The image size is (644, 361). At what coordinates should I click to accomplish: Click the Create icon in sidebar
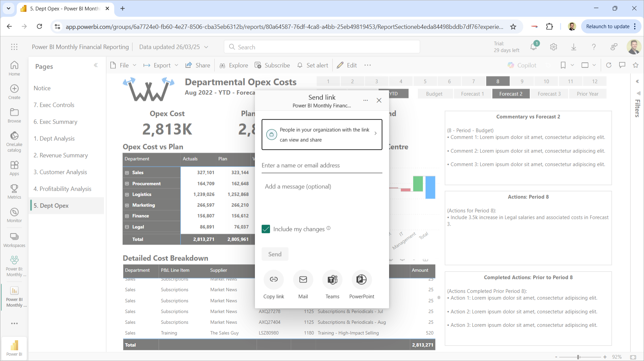[x=14, y=92]
